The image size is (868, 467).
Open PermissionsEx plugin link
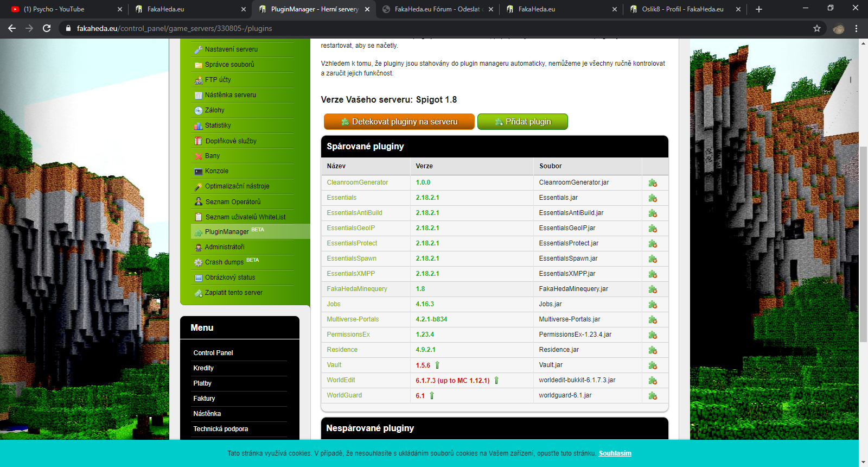point(348,335)
